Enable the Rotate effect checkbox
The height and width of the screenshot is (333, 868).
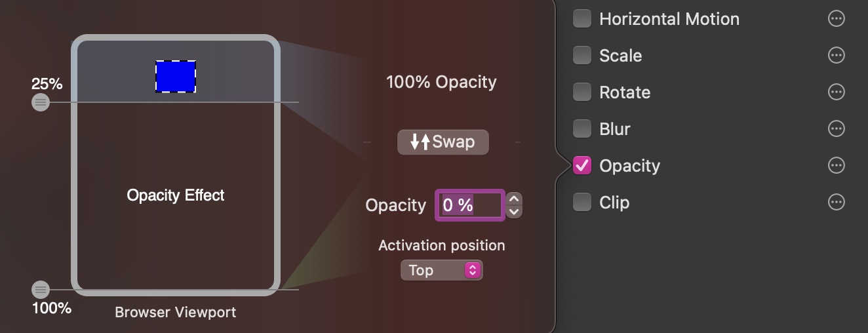582,92
